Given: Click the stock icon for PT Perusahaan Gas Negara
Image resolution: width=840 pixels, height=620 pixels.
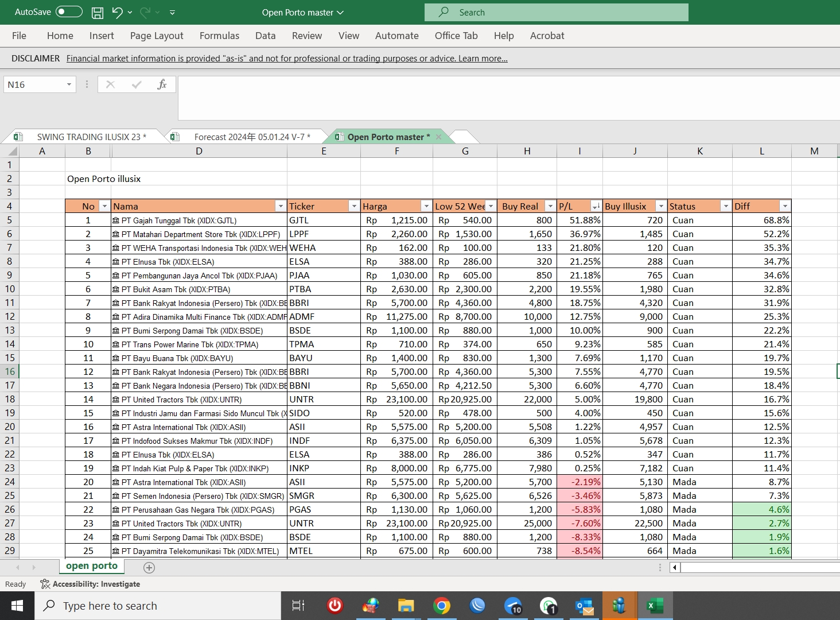Looking at the screenshot, I should (116, 510).
